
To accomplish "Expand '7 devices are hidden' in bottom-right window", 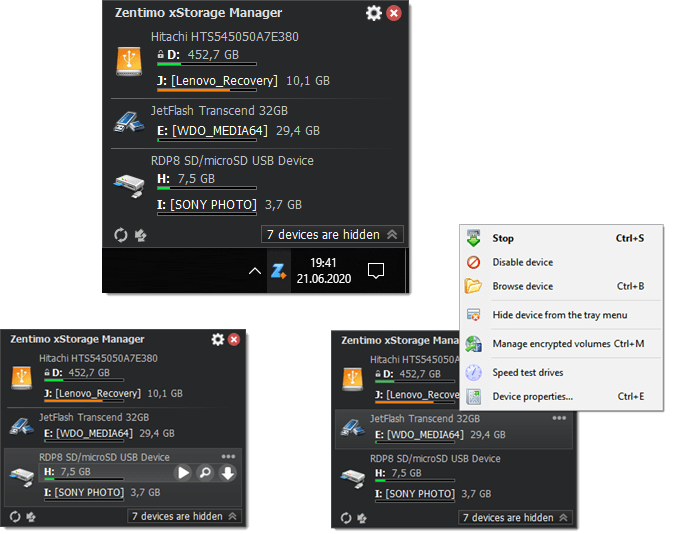I will point(515,518).
